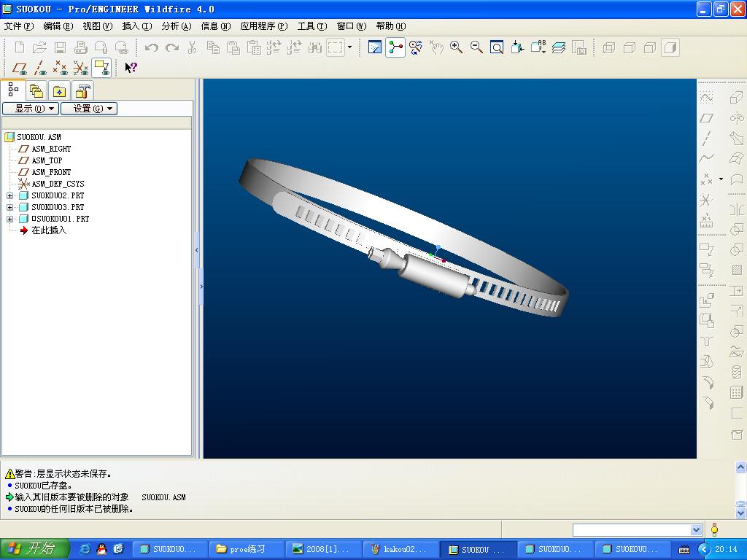Select Hidden line display mode
Image resolution: width=747 pixels, height=560 pixels.
tap(630, 47)
